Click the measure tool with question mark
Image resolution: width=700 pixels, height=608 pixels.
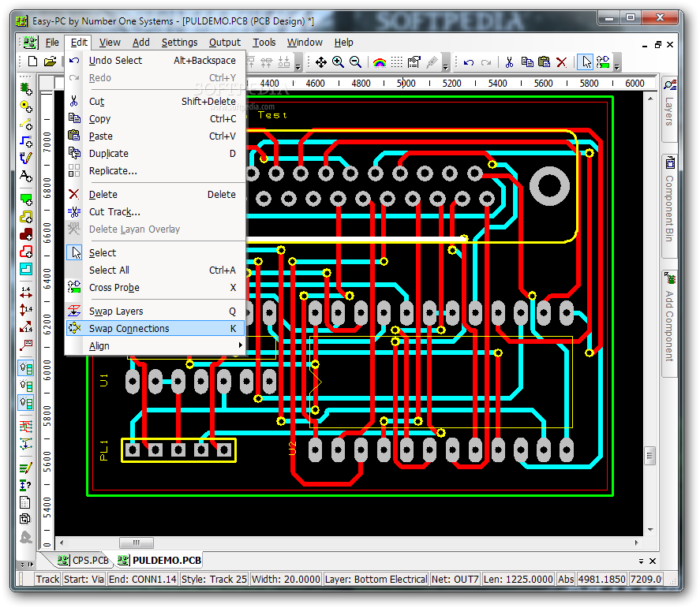click(26, 485)
